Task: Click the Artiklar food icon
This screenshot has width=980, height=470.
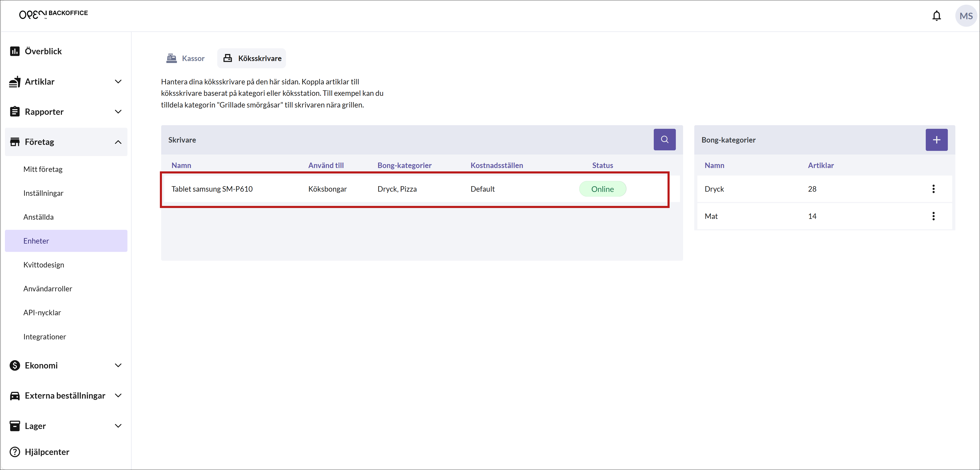Action: pos(15,82)
